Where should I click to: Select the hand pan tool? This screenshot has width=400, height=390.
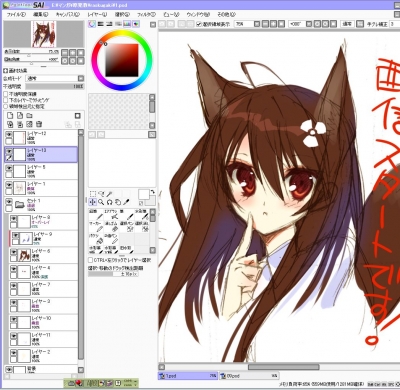coord(118,202)
